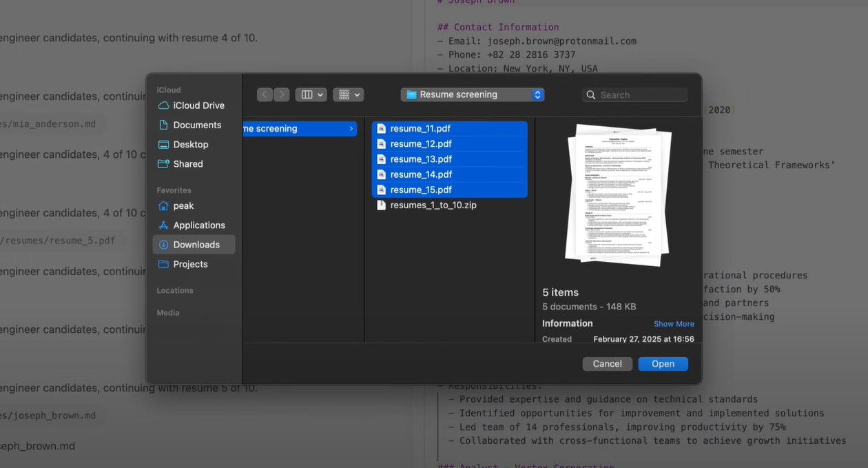Click chevron on Resume screening folder row
Viewport: 868px width, 468px height.
point(351,129)
